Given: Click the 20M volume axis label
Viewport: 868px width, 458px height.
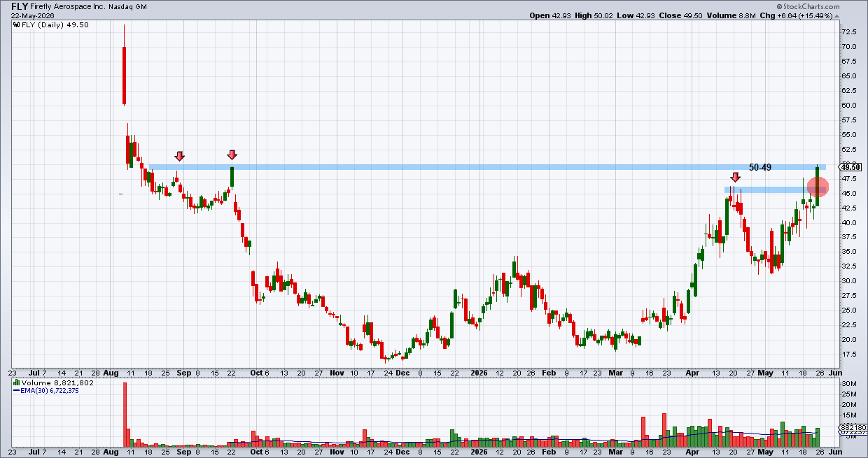Looking at the screenshot, I should (848, 404).
